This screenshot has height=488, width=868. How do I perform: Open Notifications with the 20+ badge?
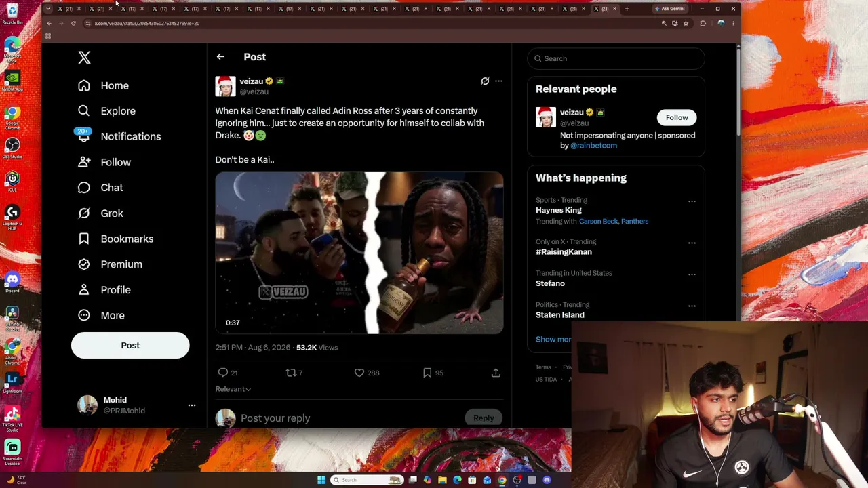pos(119,136)
